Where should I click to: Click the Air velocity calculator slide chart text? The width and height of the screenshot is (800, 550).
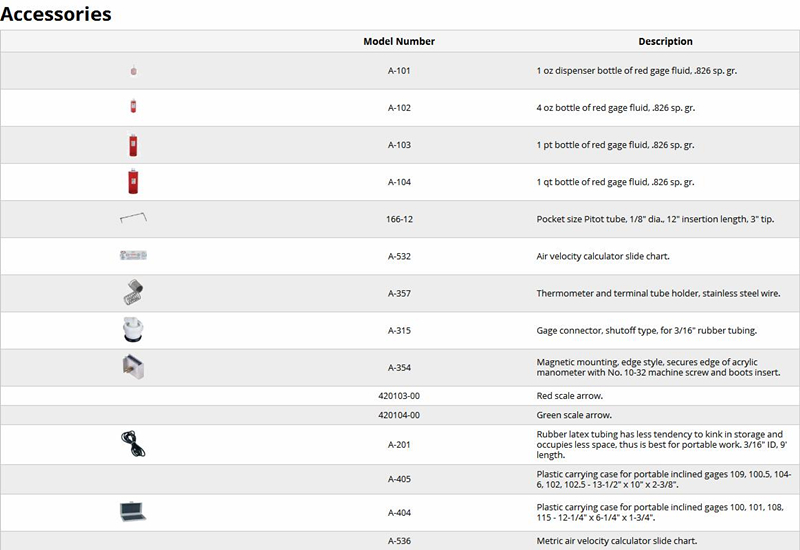tap(603, 256)
